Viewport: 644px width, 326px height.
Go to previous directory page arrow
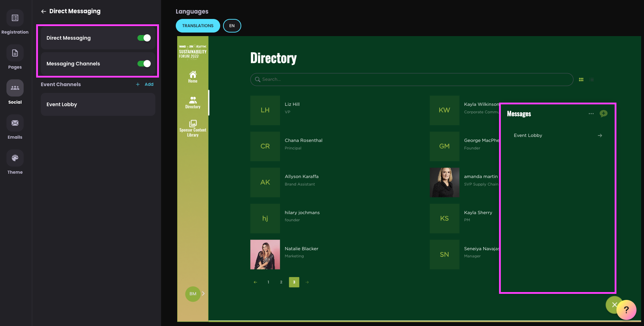click(x=255, y=282)
